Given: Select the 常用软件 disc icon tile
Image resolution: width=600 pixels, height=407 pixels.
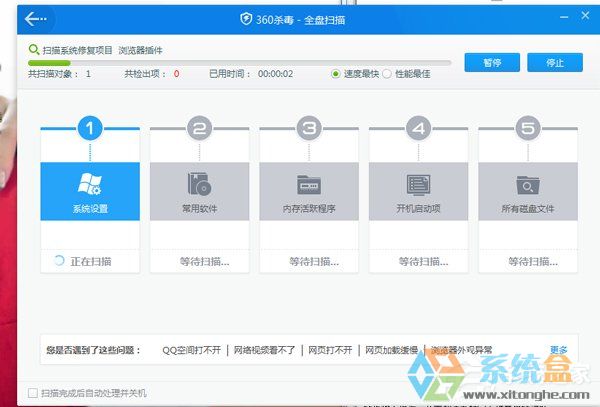Looking at the screenshot, I should (199, 191).
